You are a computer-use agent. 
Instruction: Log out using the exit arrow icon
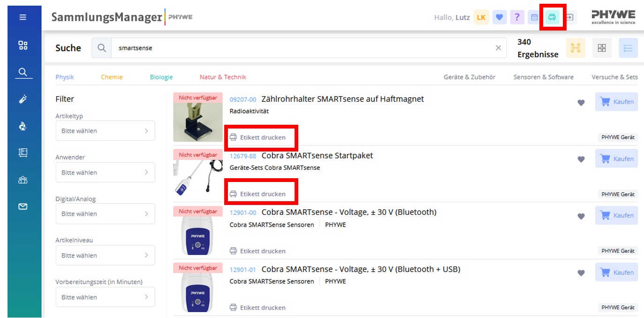[x=569, y=17]
